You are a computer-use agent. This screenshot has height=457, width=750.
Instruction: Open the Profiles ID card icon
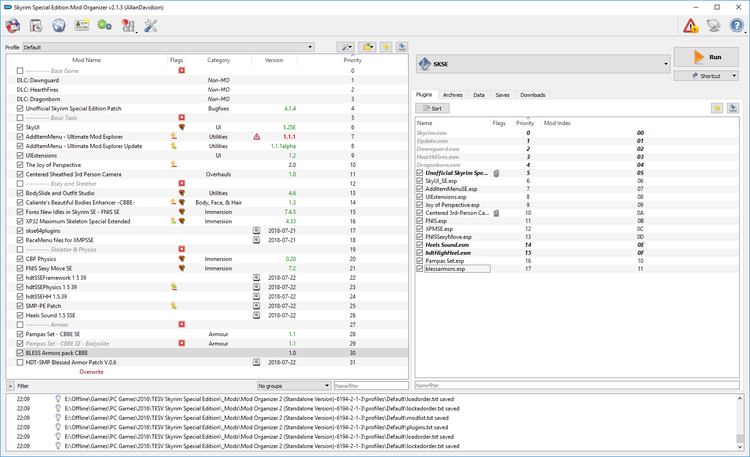(x=81, y=25)
